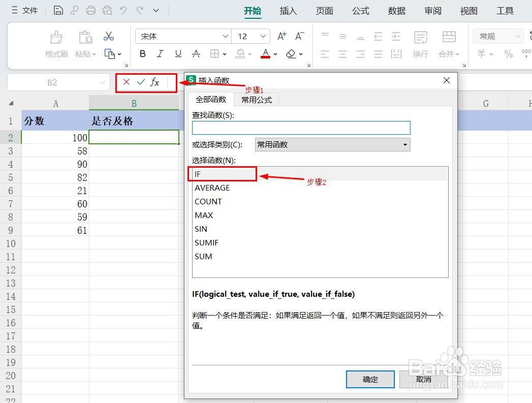The width and height of the screenshot is (532, 403).
Task: Select the Cut (scissors) icon
Action: (x=108, y=36)
